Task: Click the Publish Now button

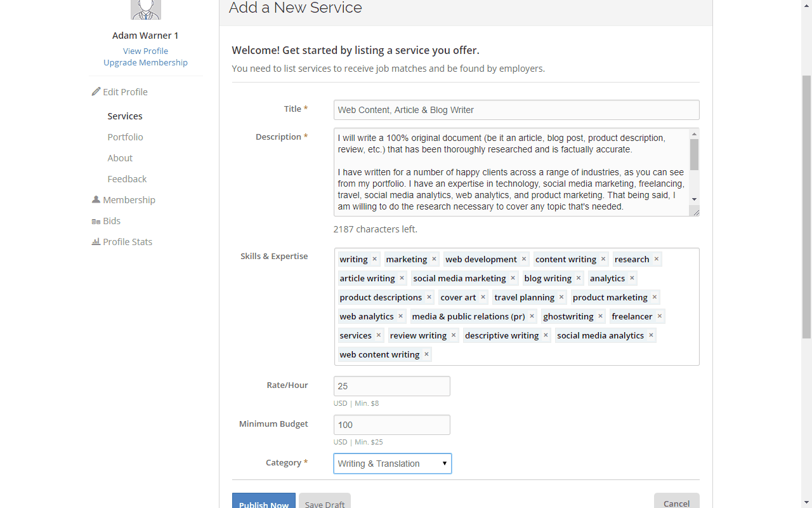Action: 264,502
